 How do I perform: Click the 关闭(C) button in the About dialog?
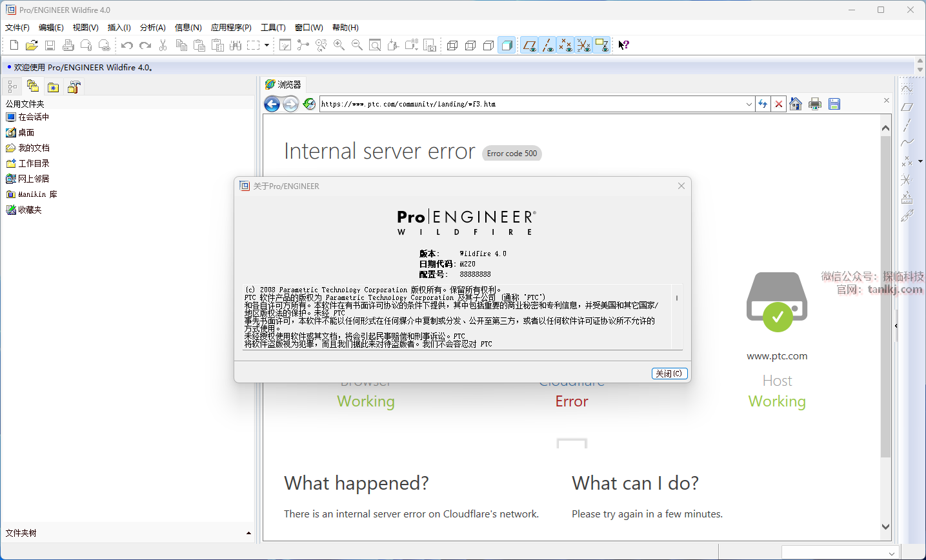point(670,374)
